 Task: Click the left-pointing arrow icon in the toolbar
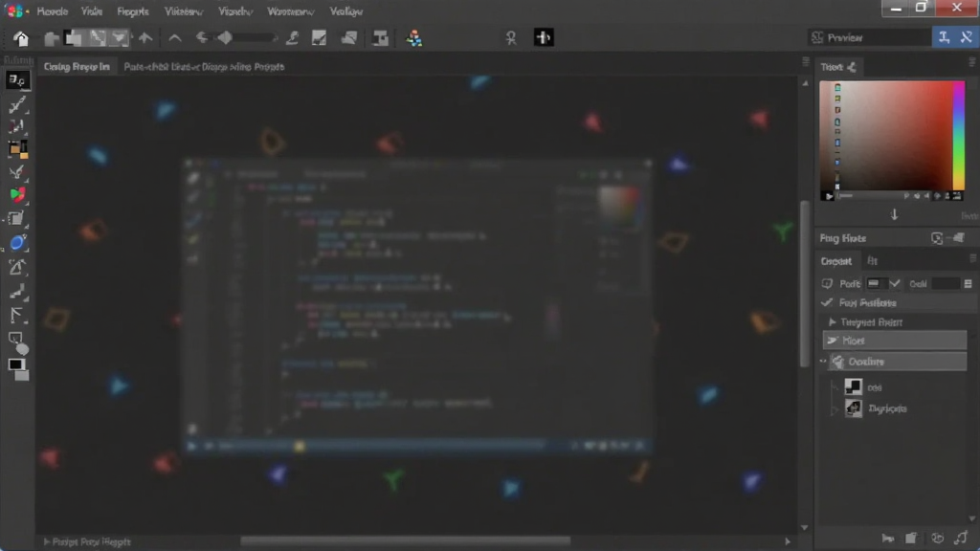(201, 38)
